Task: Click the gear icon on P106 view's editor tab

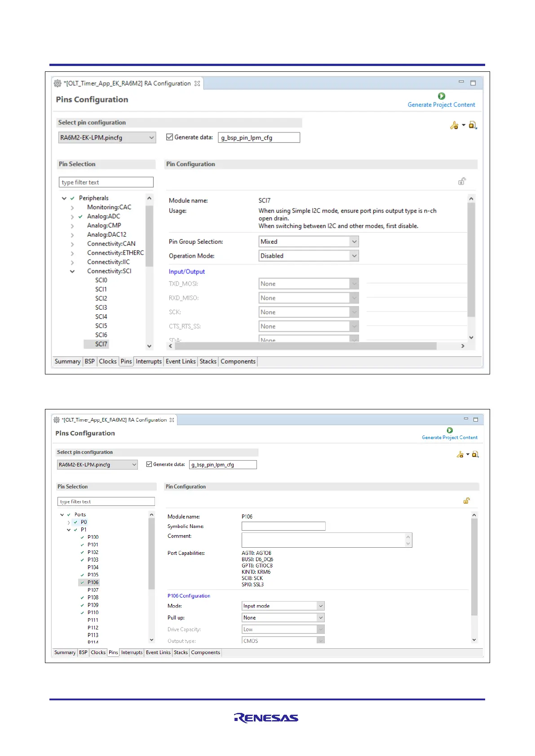Action: click(x=57, y=420)
